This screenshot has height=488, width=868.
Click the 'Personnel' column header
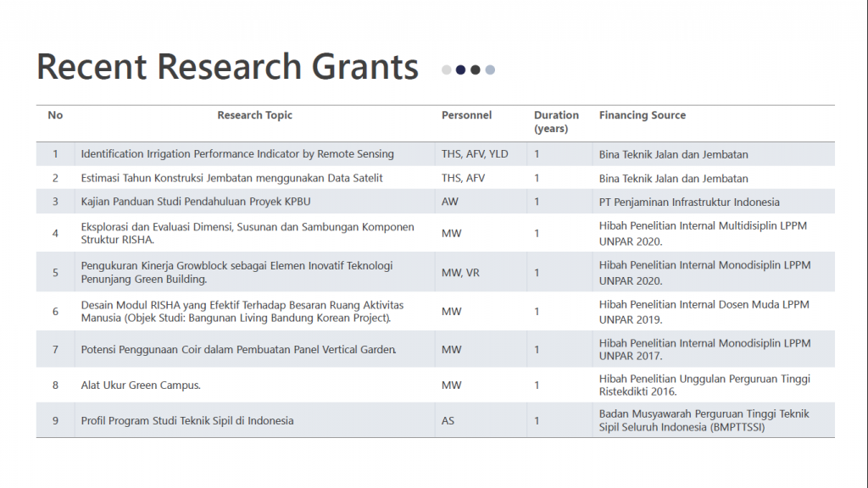click(x=466, y=115)
